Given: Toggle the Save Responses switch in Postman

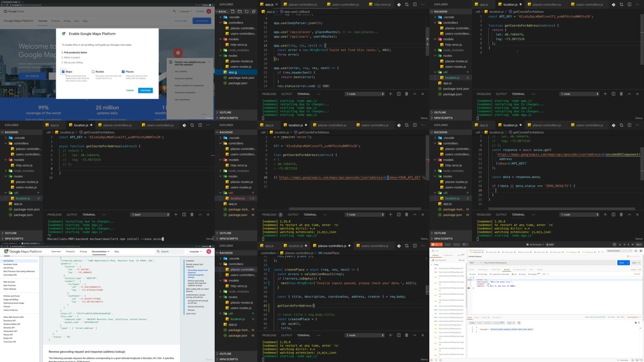Looking at the screenshot, I should click(433, 260).
